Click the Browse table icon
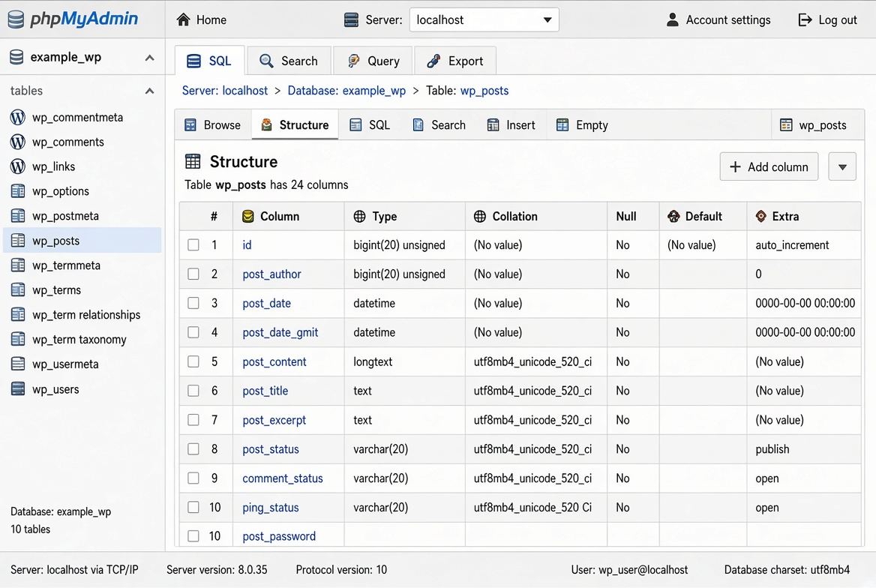The image size is (876, 588). point(190,125)
